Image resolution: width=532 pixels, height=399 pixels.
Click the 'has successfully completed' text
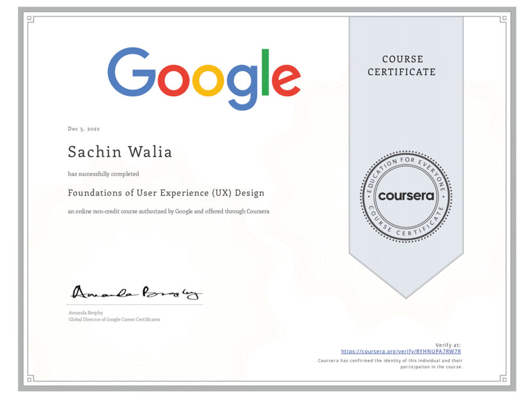tap(103, 174)
